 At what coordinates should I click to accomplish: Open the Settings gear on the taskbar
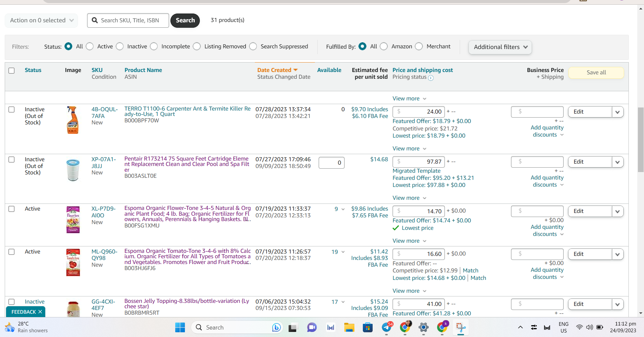[424, 327]
